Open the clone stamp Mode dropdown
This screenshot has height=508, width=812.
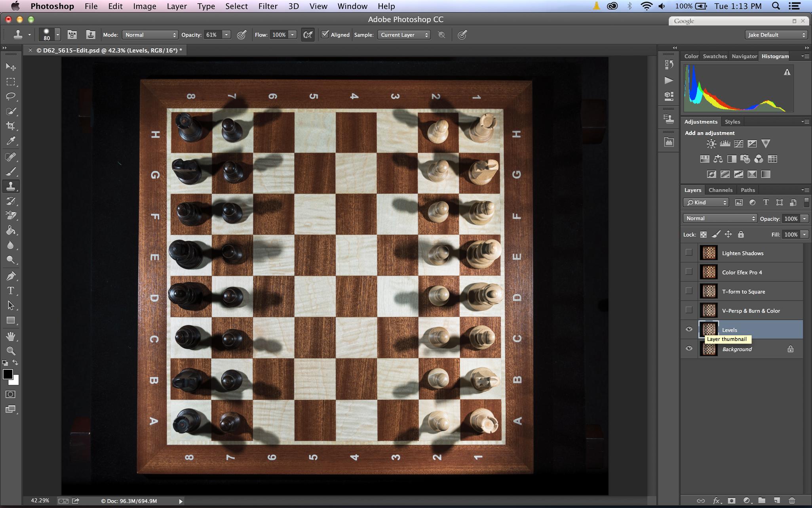pyautogui.click(x=150, y=35)
